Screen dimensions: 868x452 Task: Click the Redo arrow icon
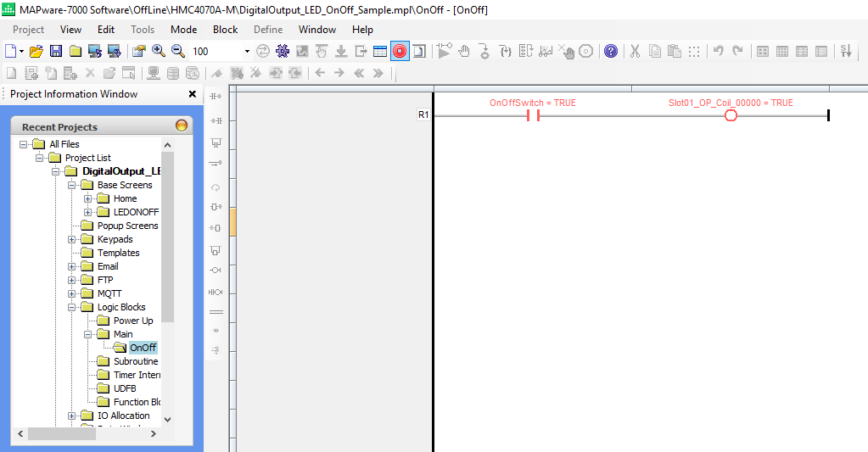737,52
